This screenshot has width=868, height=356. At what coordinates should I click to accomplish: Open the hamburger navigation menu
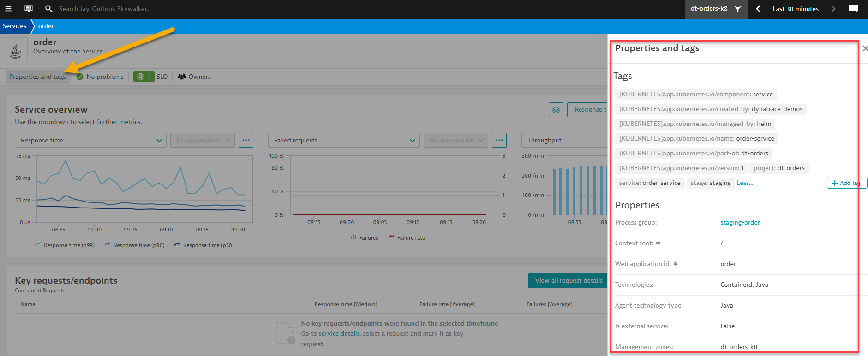tap(8, 9)
